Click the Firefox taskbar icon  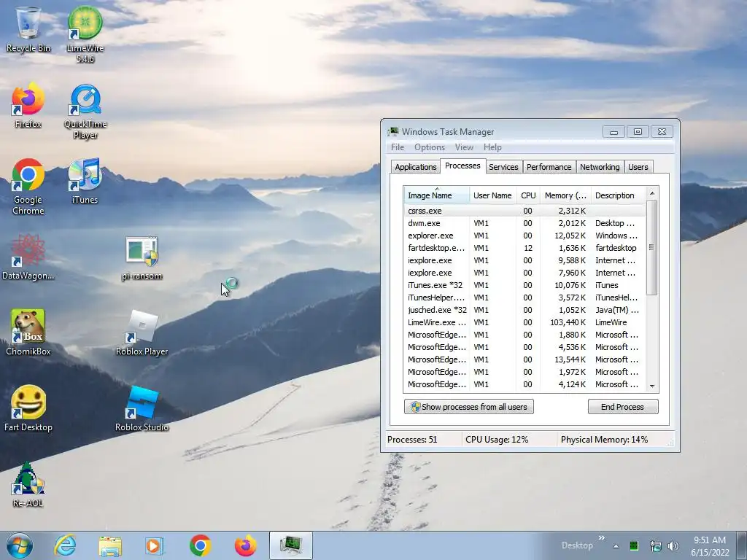245,545
